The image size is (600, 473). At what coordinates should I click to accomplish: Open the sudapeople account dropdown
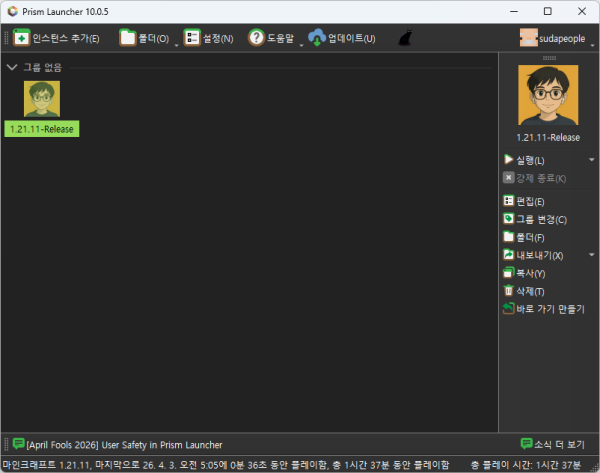[558, 38]
